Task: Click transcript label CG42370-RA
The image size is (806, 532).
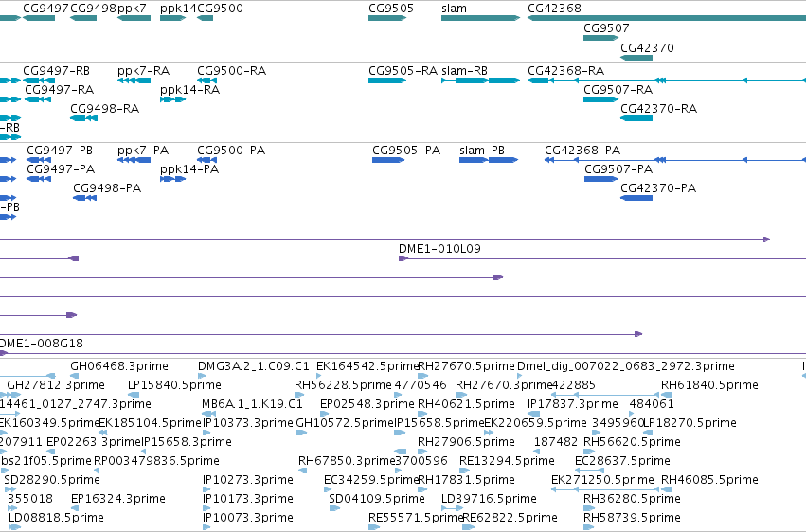Action: [659, 109]
